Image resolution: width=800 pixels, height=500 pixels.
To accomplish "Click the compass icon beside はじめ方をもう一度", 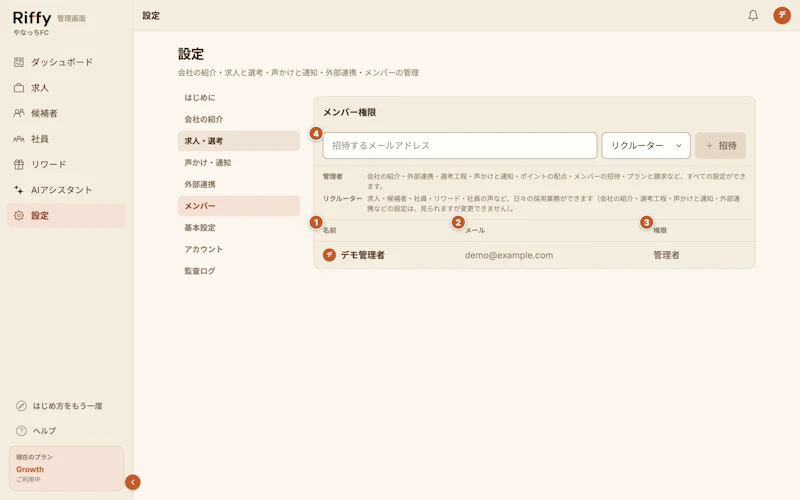I will pyautogui.click(x=21, y=406).
